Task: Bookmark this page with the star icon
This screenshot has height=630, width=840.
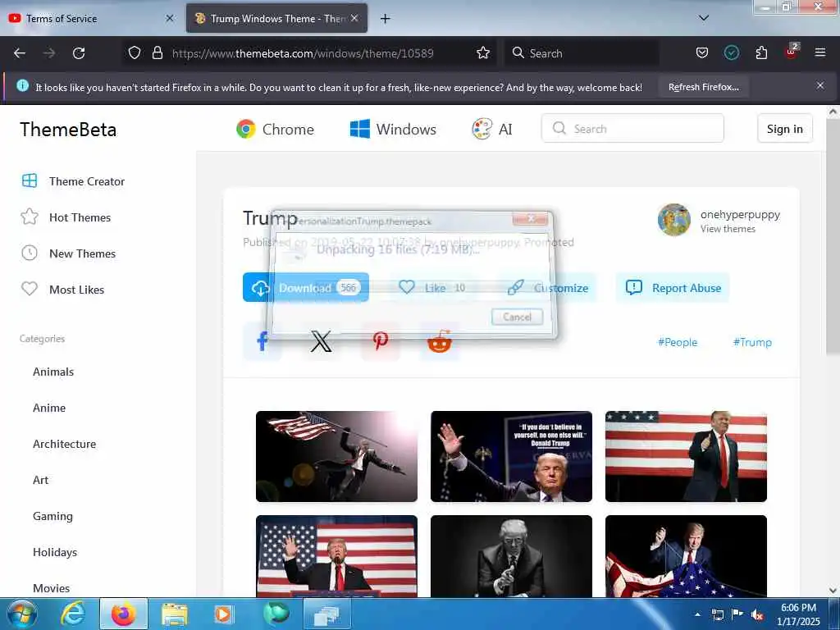Action: [483, 52]
